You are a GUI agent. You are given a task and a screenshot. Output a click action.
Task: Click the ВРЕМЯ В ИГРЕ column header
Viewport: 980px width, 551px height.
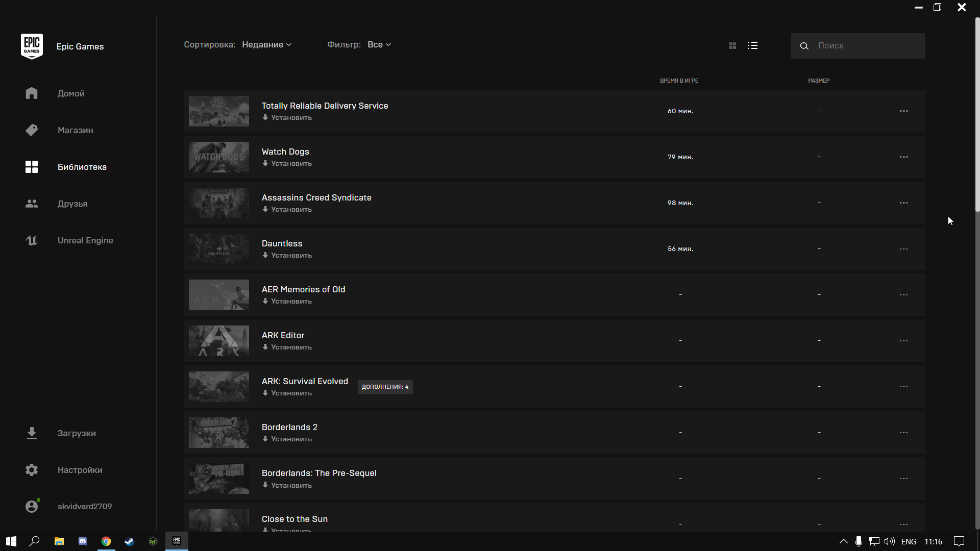(x=679, y=81)
